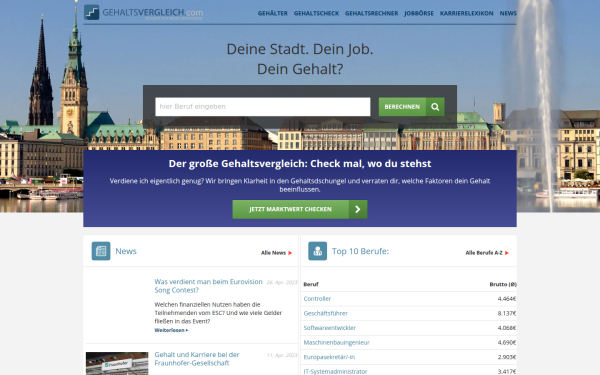600x375 pixels.
Task: Open the Gehälter menu
Action: [272, 13]
